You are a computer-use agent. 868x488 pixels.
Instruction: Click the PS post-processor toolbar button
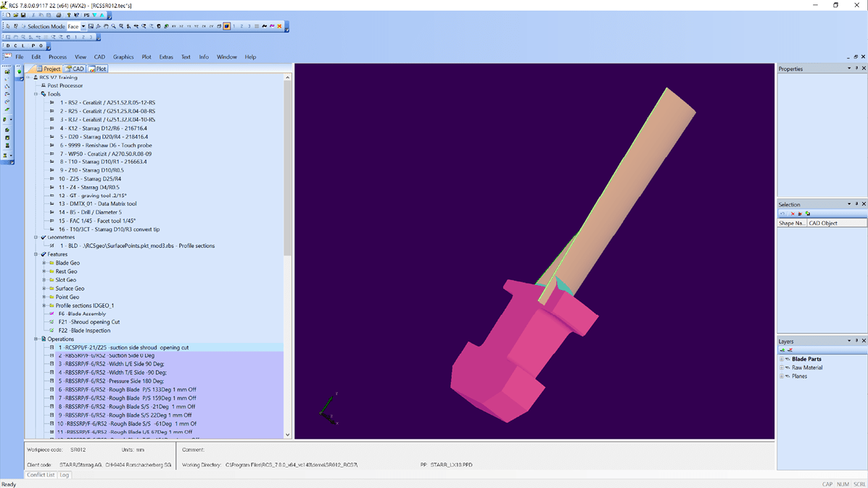pos(86,15)
